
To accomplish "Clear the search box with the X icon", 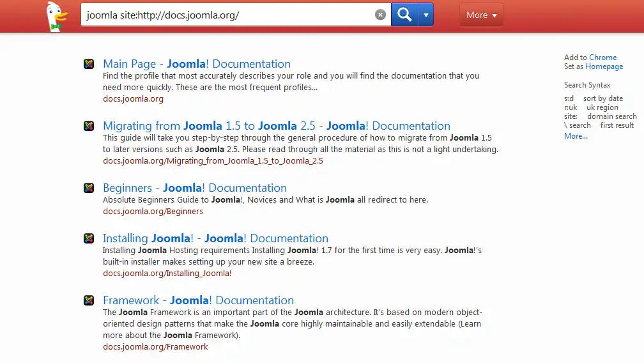I will pos(380,15).
